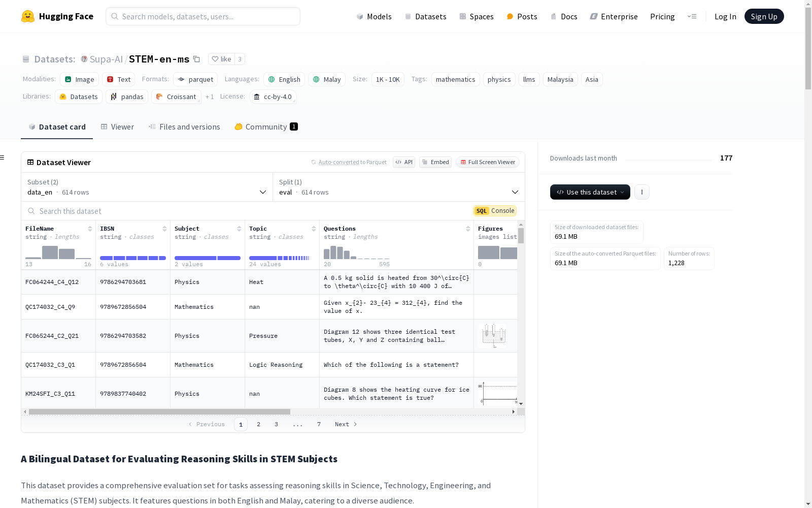
Task: Click the physics tag
Action: [x=499, y=79]
